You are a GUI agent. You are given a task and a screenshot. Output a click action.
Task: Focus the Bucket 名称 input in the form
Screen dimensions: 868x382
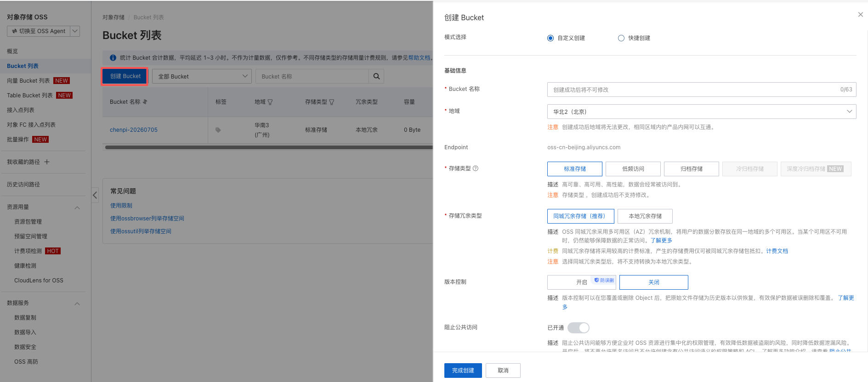coord(702,90)
